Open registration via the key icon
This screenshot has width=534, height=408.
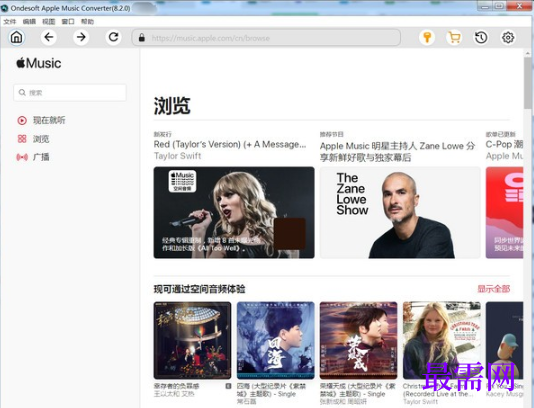(x=427, y=37)
